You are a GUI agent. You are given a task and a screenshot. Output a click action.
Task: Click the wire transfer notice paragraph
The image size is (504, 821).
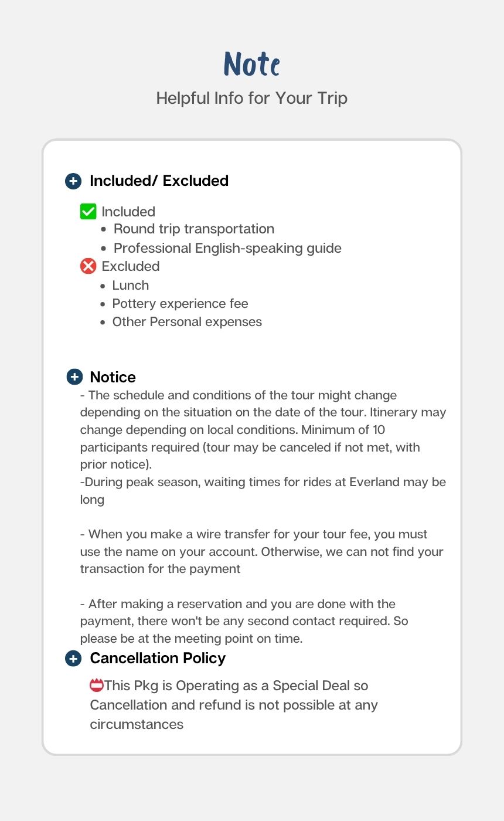tap(262, 551)
